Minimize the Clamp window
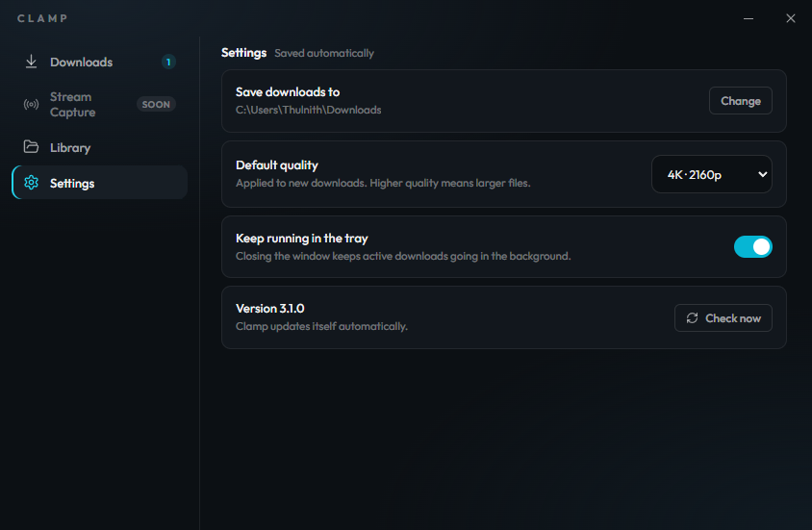Screen dimensions: 812x530 coord(749,18)
